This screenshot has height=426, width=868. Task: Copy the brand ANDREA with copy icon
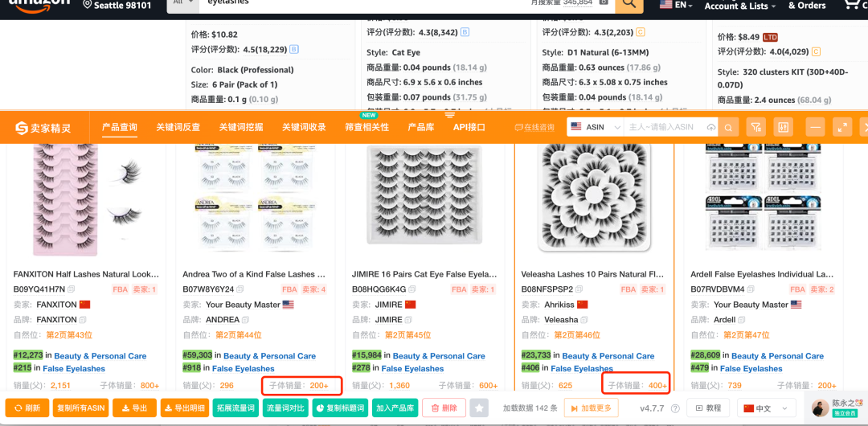pos(245,320)
